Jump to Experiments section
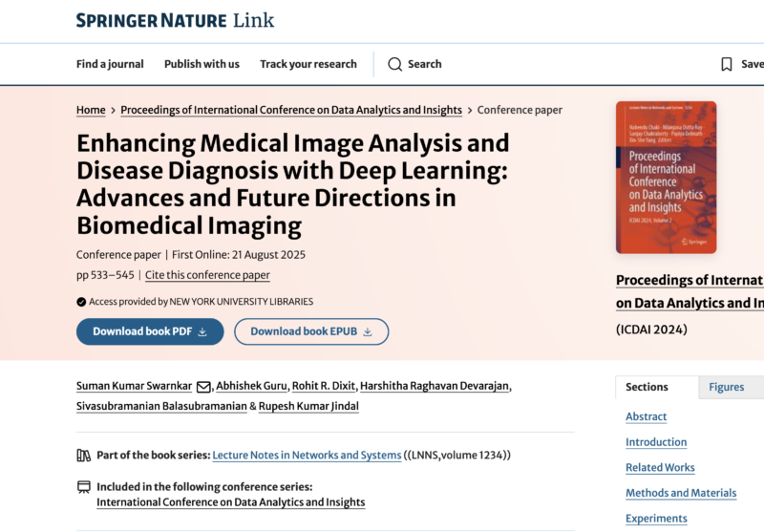The width and height of the screenshot is (764, 532). tap(656, 519)
